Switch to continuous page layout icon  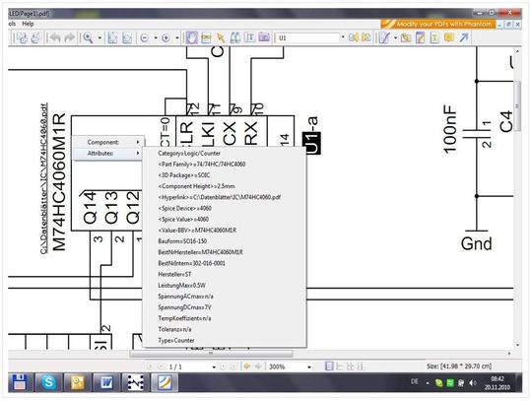pyautogui.click(x=340, y=367)
